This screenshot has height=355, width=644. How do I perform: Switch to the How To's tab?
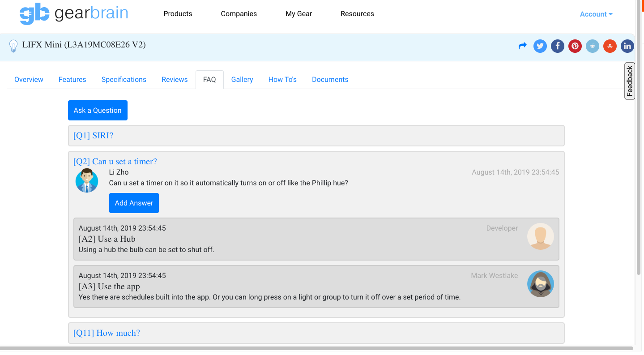click(282, 80)
